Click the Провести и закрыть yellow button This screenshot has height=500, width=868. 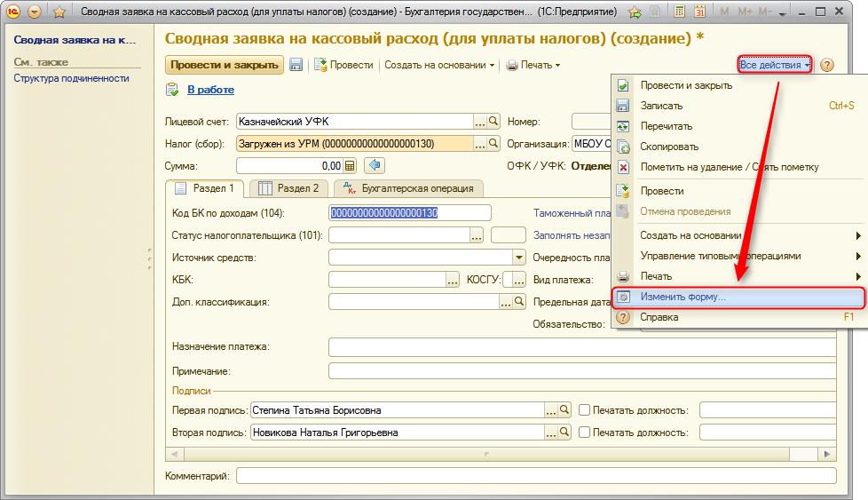[x=225, y=65]
